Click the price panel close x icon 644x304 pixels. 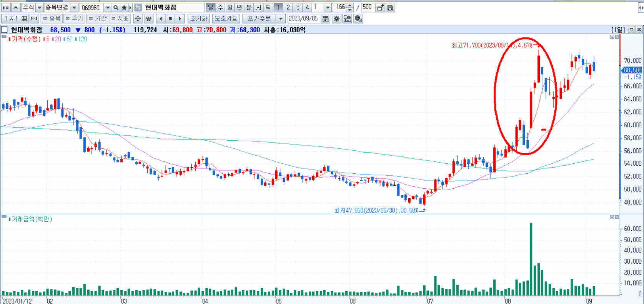pyautogui.click(x=617, y=37)
